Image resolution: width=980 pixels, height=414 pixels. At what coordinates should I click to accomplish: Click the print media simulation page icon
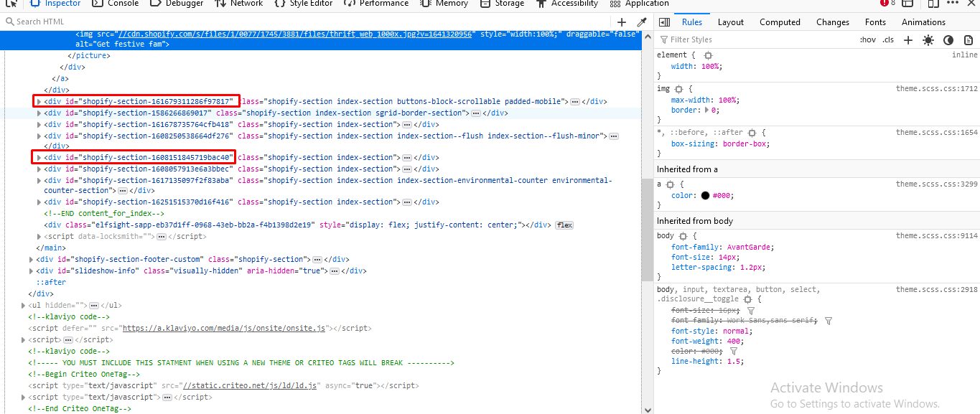[968, 40]
